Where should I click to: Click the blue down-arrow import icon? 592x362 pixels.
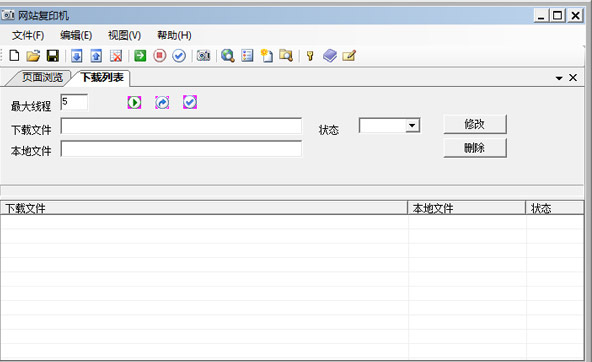[x=77, y=56]
